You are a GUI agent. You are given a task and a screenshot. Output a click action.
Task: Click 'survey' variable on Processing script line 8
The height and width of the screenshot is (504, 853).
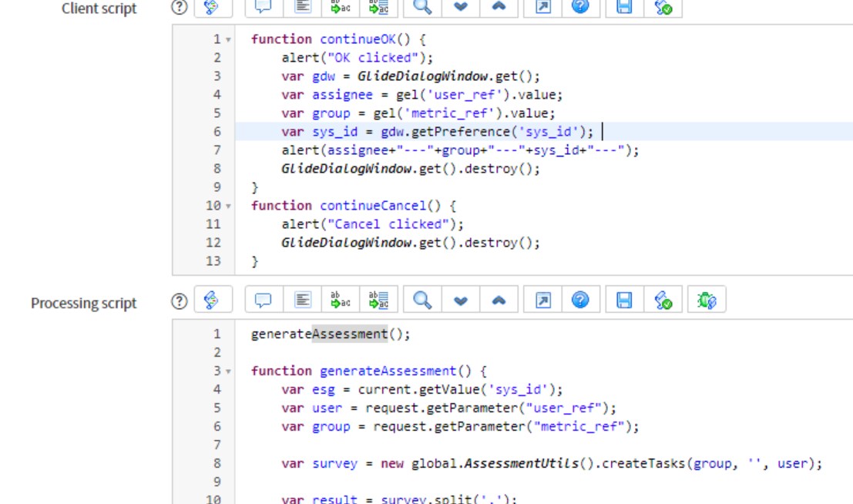click(335, 464)
